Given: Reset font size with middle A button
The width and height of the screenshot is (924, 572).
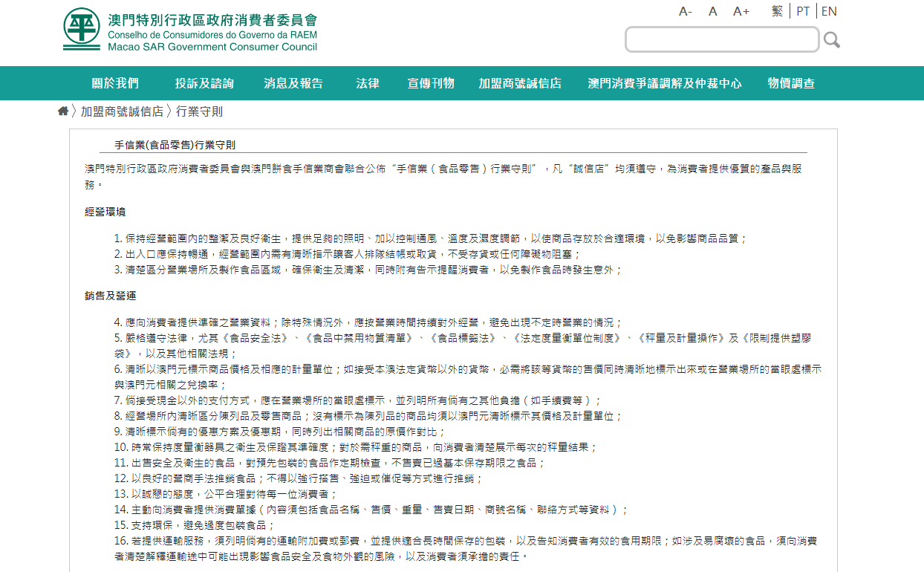Looking at the screenshot, I should tap(712, 11).
